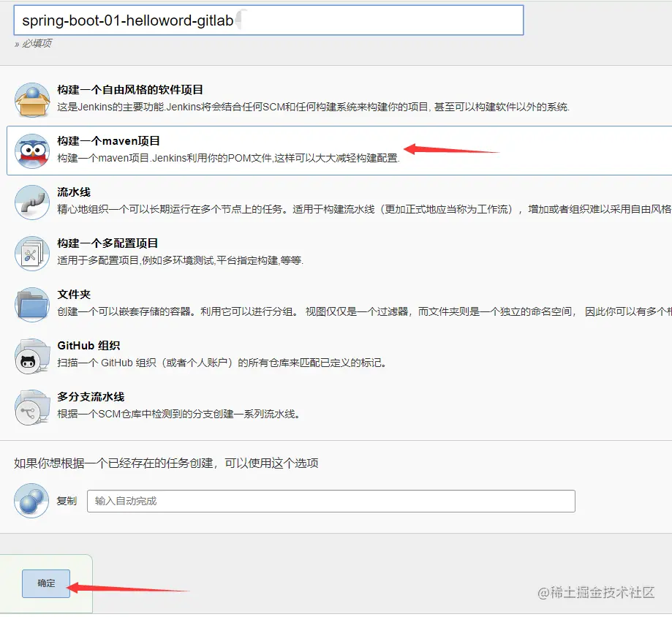The image size is (672, 617).
Task: Select 构建一个自由风格的软件项目 title
Action: click(130, 89)
